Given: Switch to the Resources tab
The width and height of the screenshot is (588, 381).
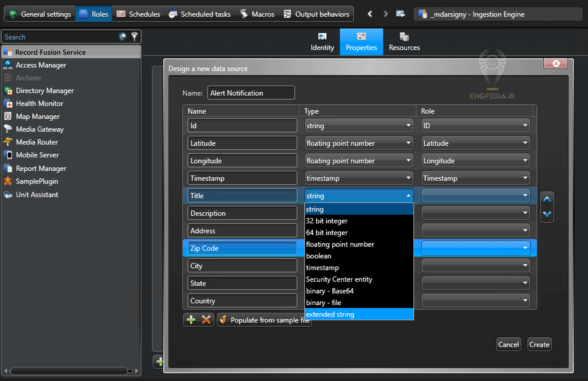Looking at the screenshot, I should pos(404,42).
